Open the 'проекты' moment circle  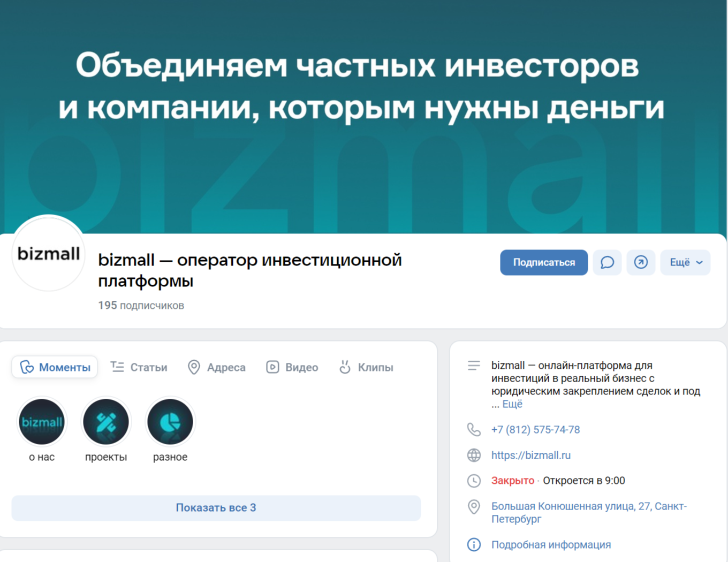[106, 422]
